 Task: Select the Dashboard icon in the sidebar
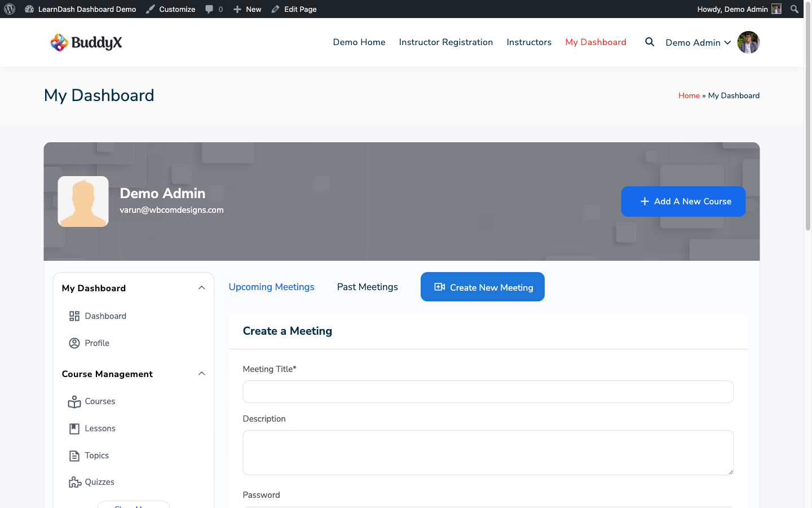[x=74, y=316]
